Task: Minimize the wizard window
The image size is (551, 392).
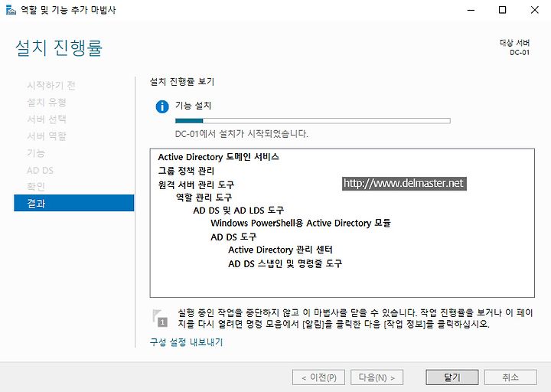Action: (x=471, y=10)
